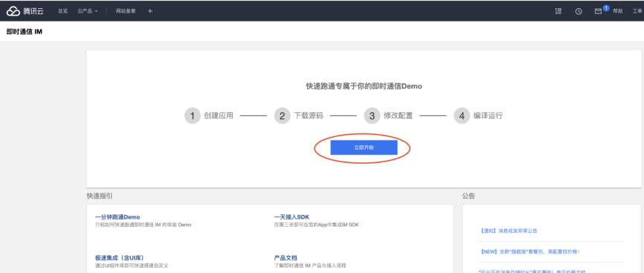Open the 【NEW】旗舰版套餐包 announcement
Screen dimensions: 644x273
[529, 251]
